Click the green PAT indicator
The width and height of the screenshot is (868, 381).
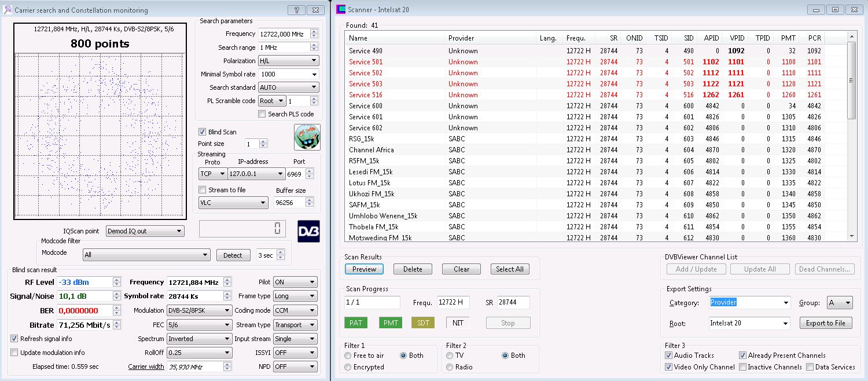(x=356, y=323)
